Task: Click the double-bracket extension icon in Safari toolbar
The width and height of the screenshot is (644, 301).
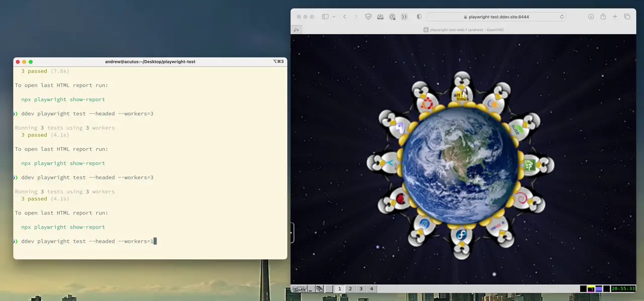Action: point(404,17)
